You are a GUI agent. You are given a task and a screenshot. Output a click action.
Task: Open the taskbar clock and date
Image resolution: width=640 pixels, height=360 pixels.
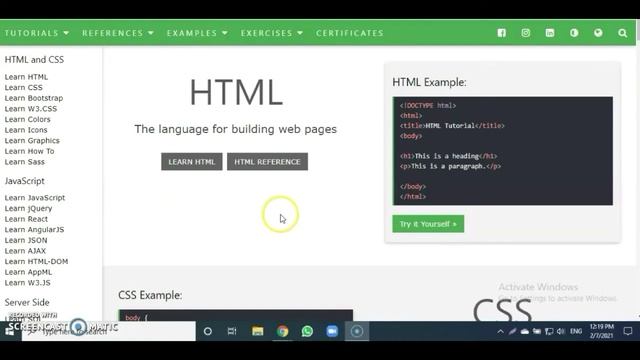click(x=602, y=331)
